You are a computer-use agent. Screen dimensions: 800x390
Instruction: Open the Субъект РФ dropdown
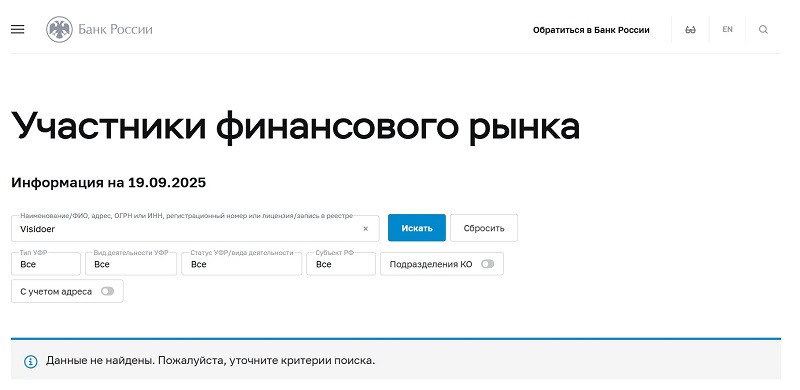[x=341, y=264]
